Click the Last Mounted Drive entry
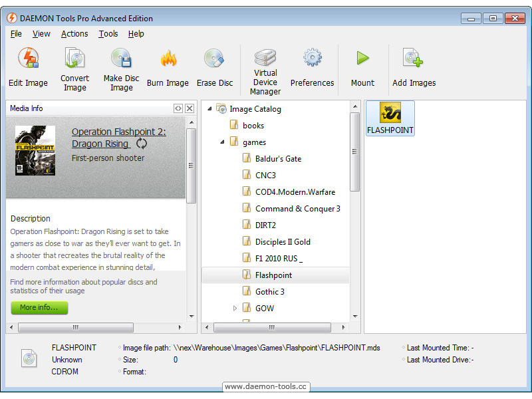The image size is (532, 399). 440,360
